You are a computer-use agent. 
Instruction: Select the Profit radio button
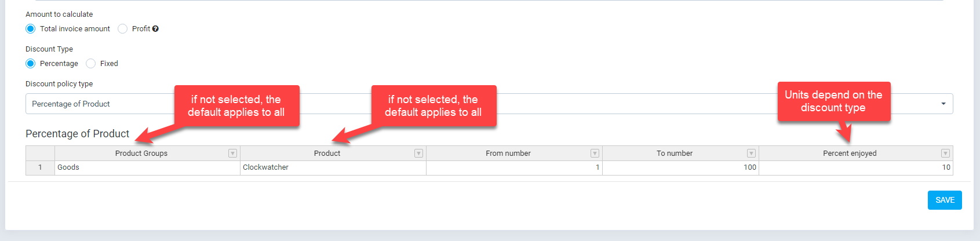click(x=123, y=29)
